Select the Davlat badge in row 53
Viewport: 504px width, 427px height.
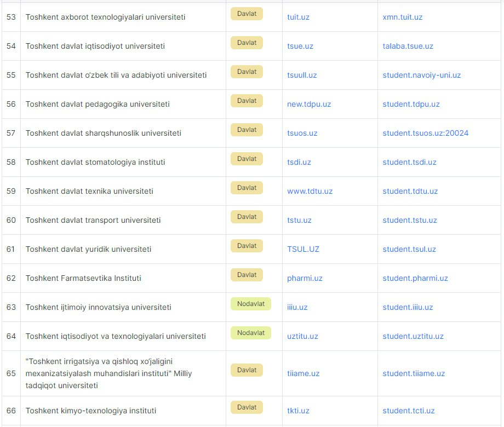247,14
